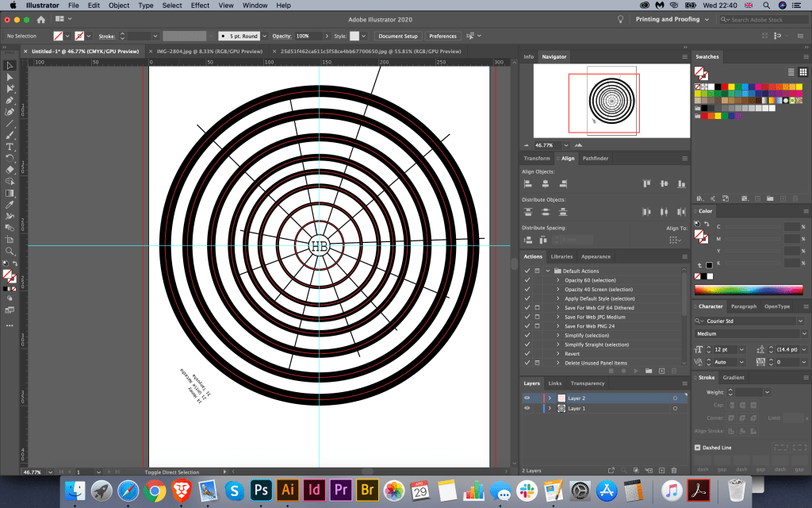812x508 pixels.
Task: Open the Effect menu
Action: pos(200,6)
